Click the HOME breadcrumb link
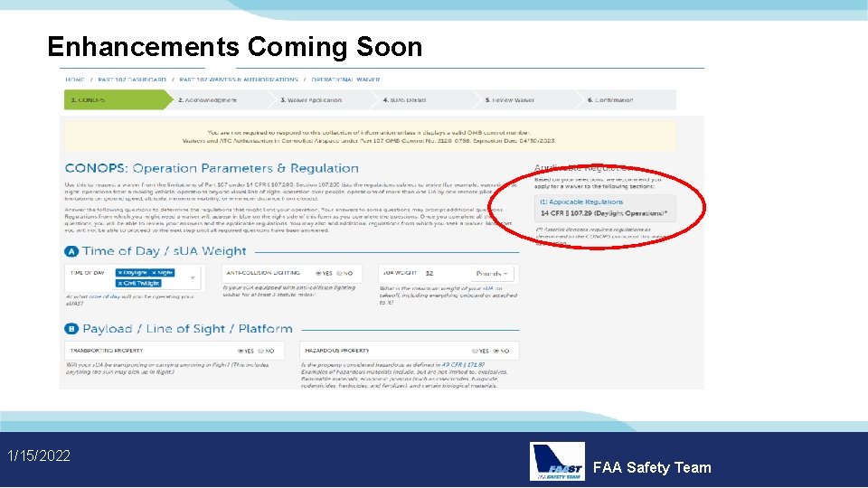Screen dimensions: 868x488 75,80
